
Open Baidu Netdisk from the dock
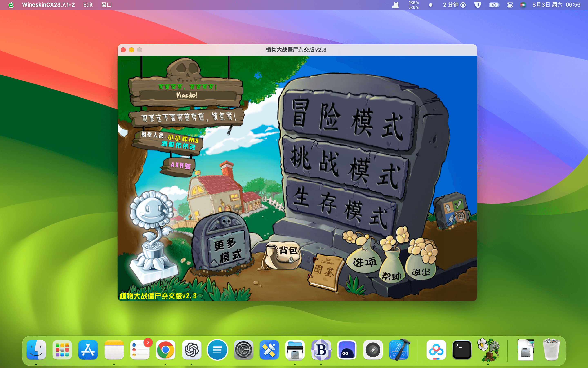coord(436,350)
